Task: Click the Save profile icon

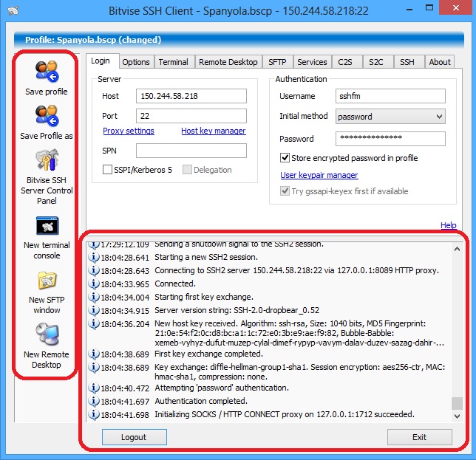Action: click(47, 72)
